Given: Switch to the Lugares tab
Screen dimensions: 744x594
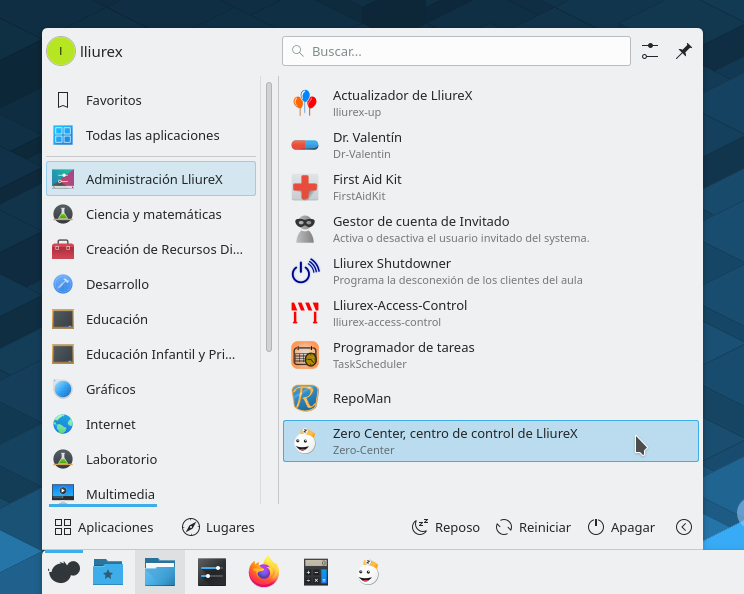Looking at the screenshot, I should pyautogui.click(x=218, y=527).
